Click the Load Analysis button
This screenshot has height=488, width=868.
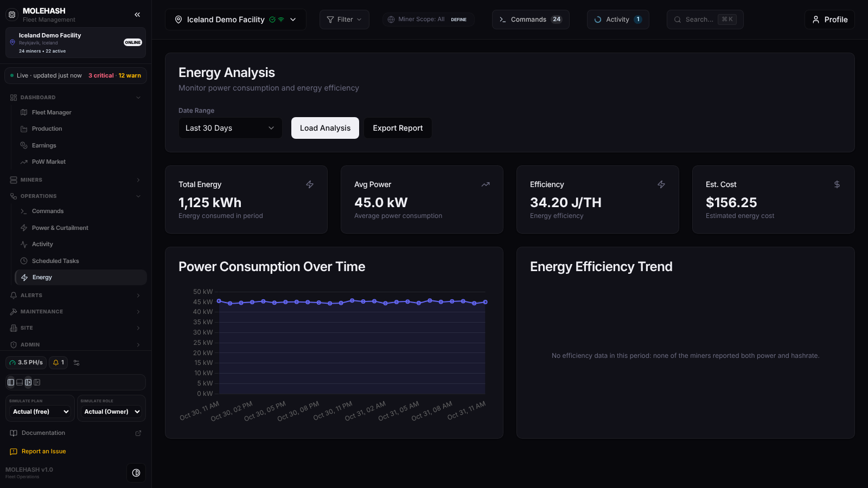tap(325, 128)
